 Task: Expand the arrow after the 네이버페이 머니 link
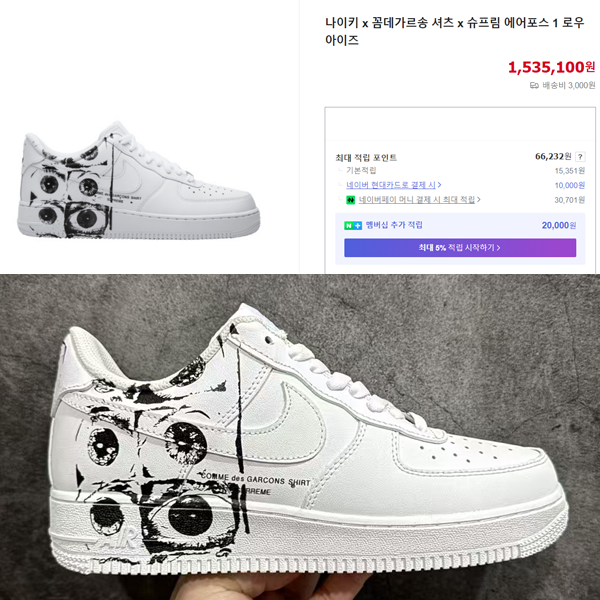pos(478,200)
